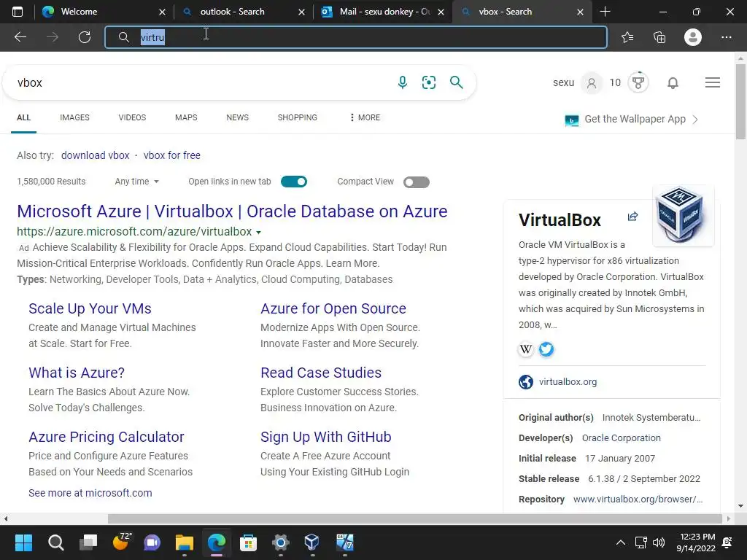Viewport: 747px width, 560px height.
Task: Open VirtualBox Twitter icon link
Action: point(546,349)
